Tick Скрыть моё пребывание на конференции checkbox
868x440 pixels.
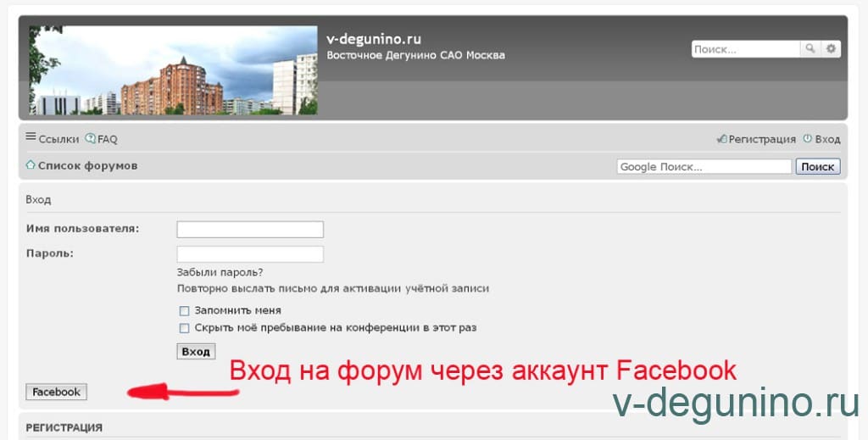pos(184,328)
